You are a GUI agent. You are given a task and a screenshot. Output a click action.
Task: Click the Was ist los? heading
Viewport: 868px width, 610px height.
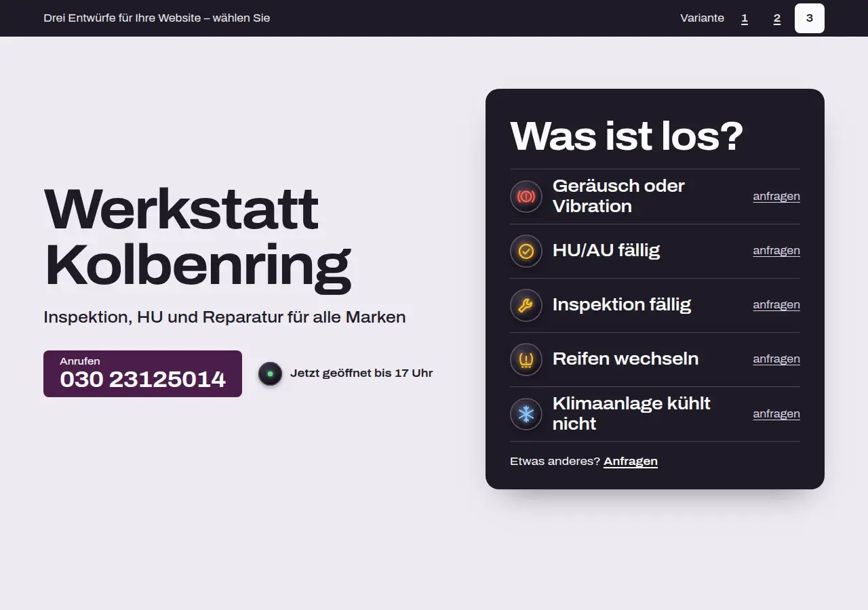[x=627, y=136]
